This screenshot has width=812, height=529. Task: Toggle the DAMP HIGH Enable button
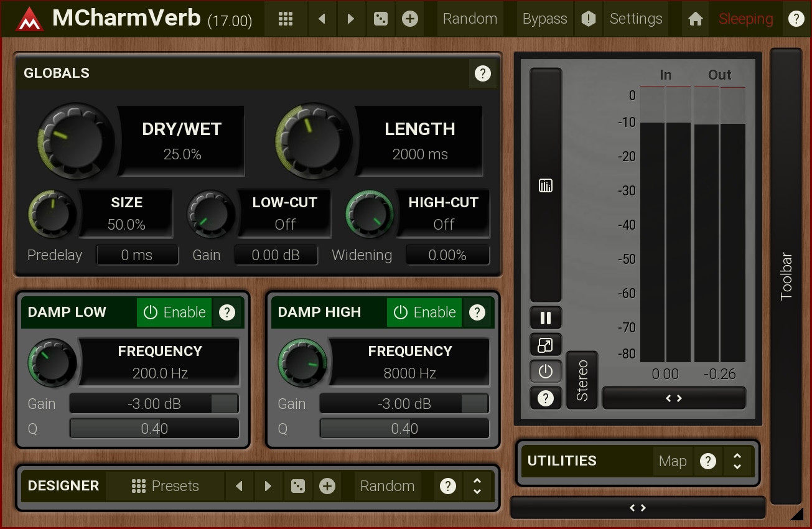[x=424, y=312]
